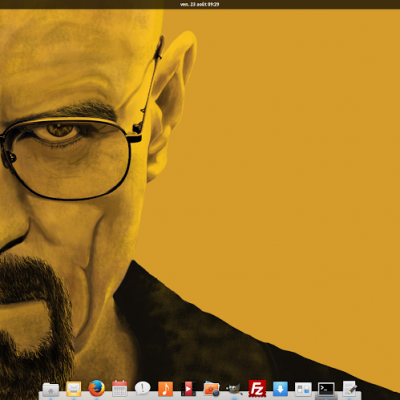
Task: Click the date and time in top panel
Action: pyautogui.click(x=200, y=4)
